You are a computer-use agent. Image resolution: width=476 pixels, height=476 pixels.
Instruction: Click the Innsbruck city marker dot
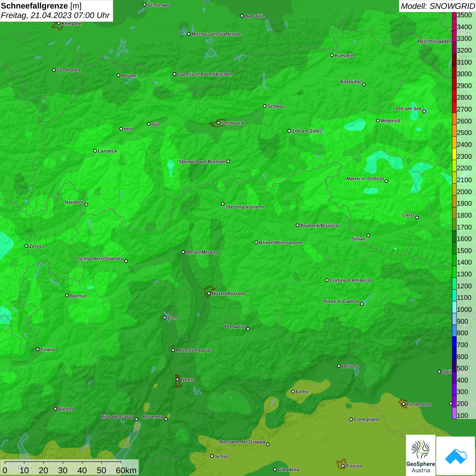click(x=218, y=123)
